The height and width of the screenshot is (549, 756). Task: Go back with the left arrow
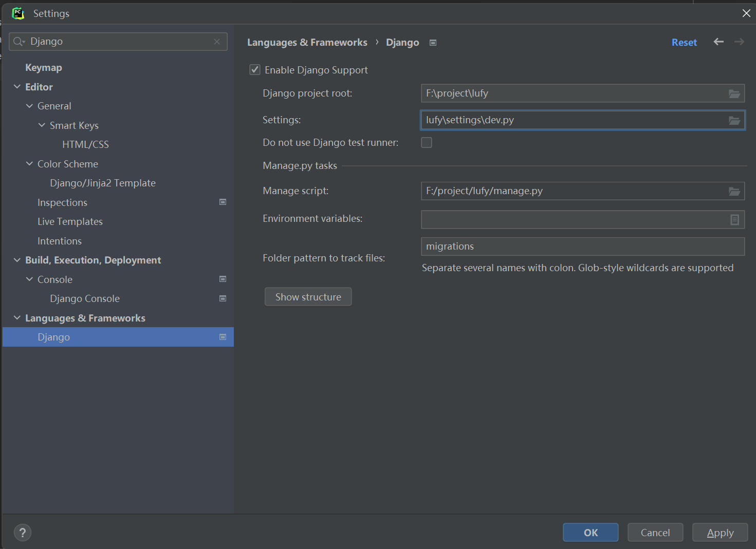(x=718, y=42)
